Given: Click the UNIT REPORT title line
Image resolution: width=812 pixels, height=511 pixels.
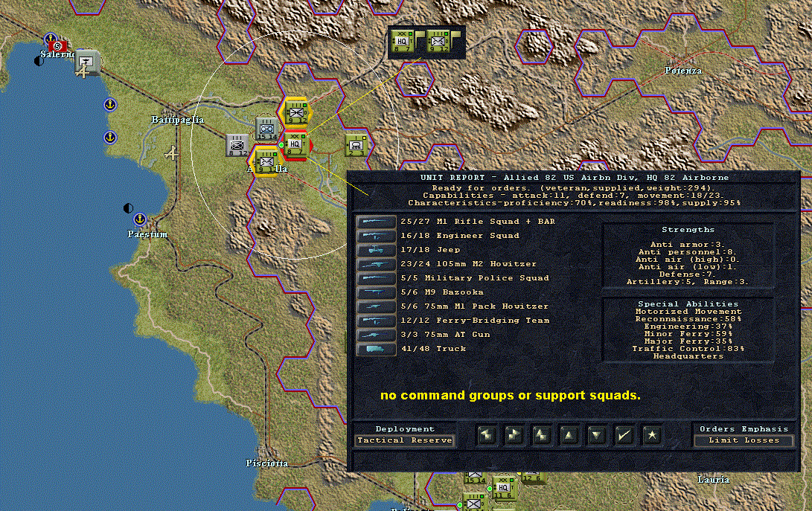Looking at the screenshot, I should coord(575,178).
